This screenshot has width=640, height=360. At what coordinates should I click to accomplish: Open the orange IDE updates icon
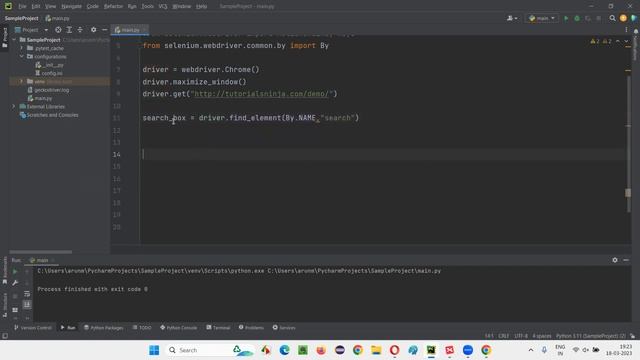[623, 18]
